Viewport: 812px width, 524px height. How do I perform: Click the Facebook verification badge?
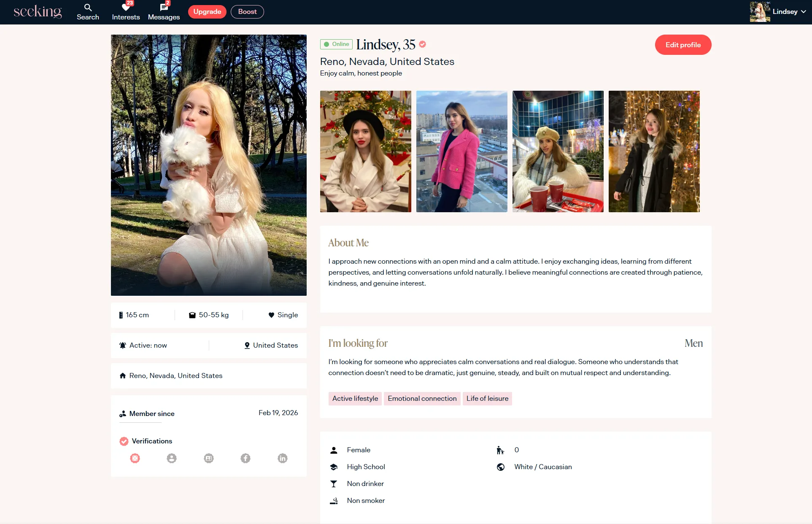click(245, 458)
